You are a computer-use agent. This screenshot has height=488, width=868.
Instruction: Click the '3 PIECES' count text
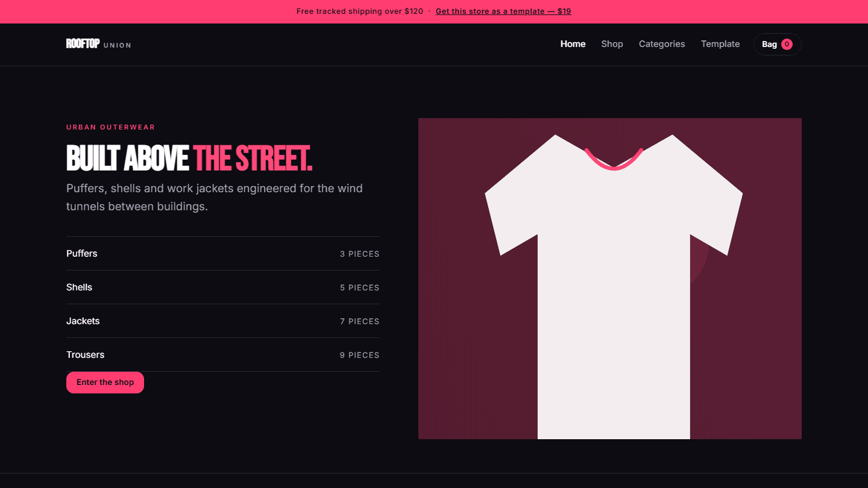360,254
